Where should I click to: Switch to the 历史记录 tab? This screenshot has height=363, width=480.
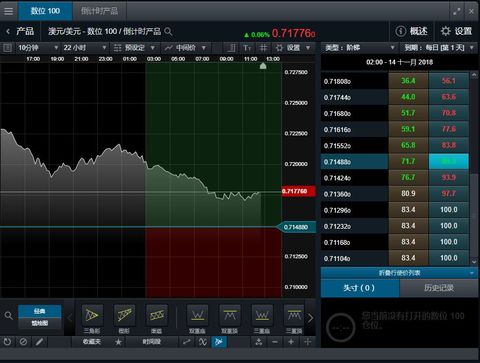pyautogui.click(x=439, y=288)
